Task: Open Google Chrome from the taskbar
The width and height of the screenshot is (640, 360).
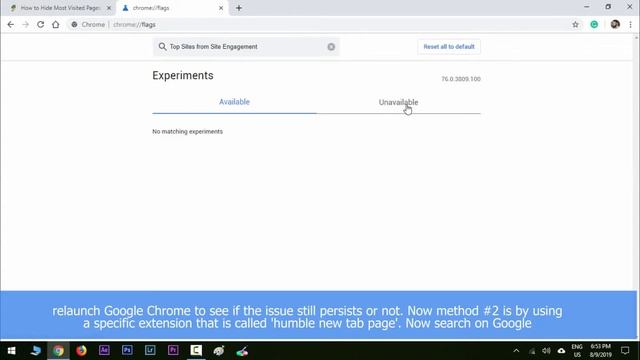Action: pyautogui.click(x=58, y=351)
